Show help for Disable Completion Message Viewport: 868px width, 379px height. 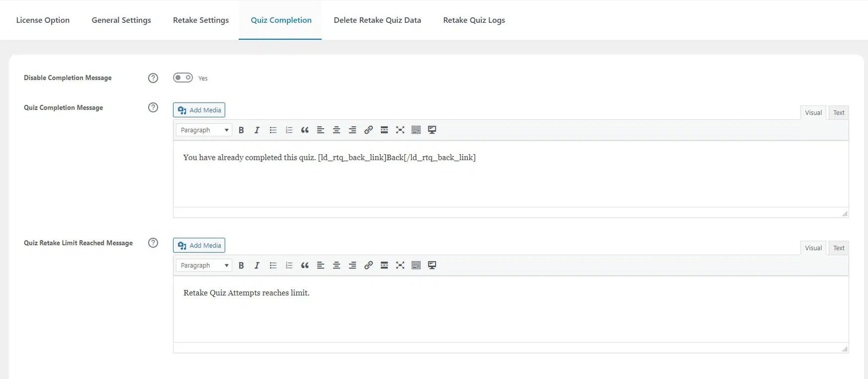[153, 78]
